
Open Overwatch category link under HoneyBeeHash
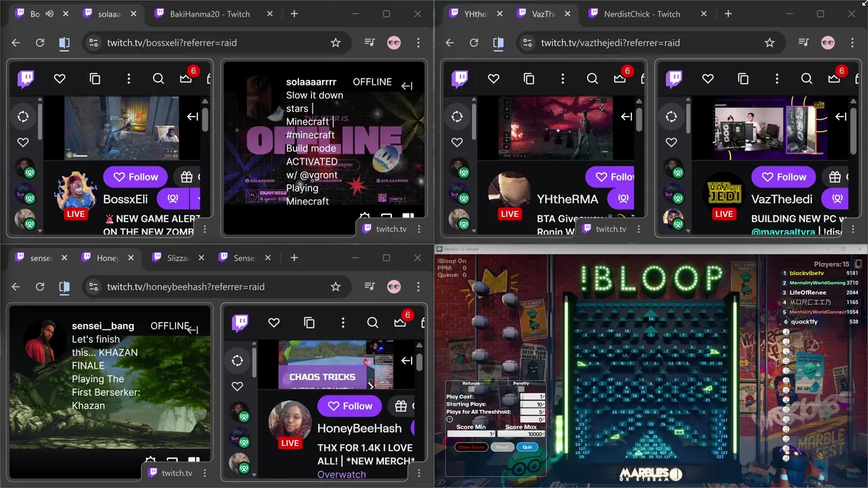[341, 474]
